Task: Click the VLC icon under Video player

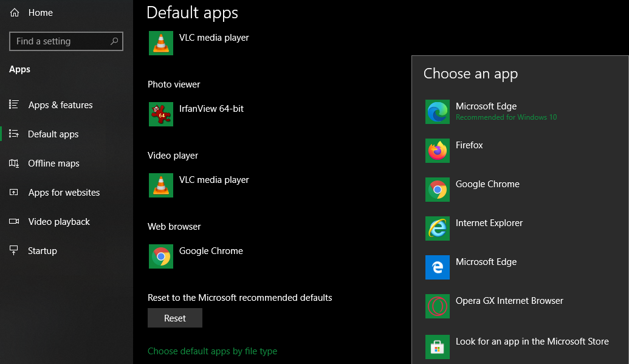Action: point(160,185)
